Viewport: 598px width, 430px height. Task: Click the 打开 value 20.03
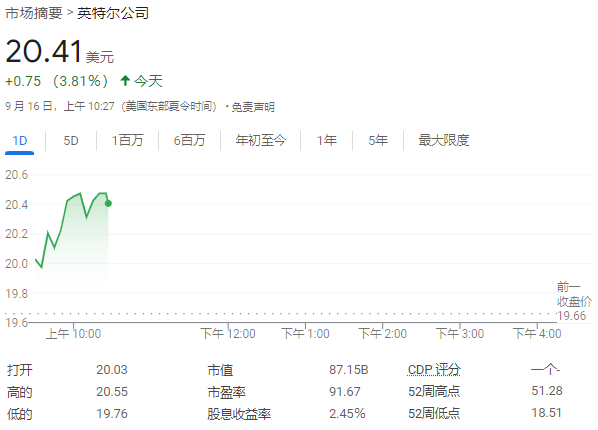[112, 370]
